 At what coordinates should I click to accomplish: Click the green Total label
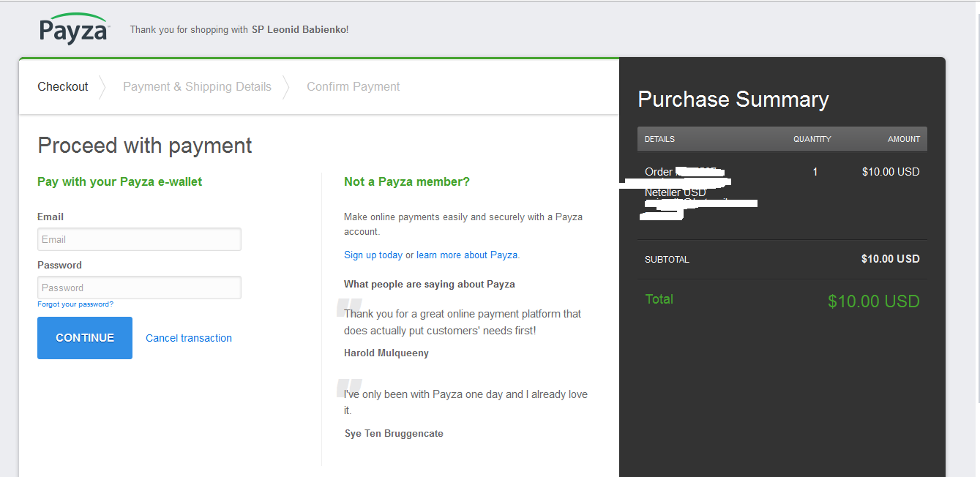[x=659, y=299]
